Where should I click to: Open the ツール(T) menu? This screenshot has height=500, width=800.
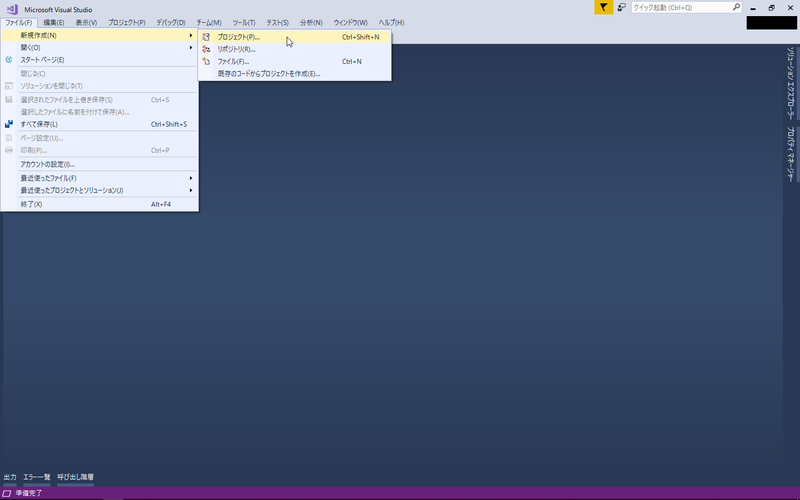click(x=244, y=22)
